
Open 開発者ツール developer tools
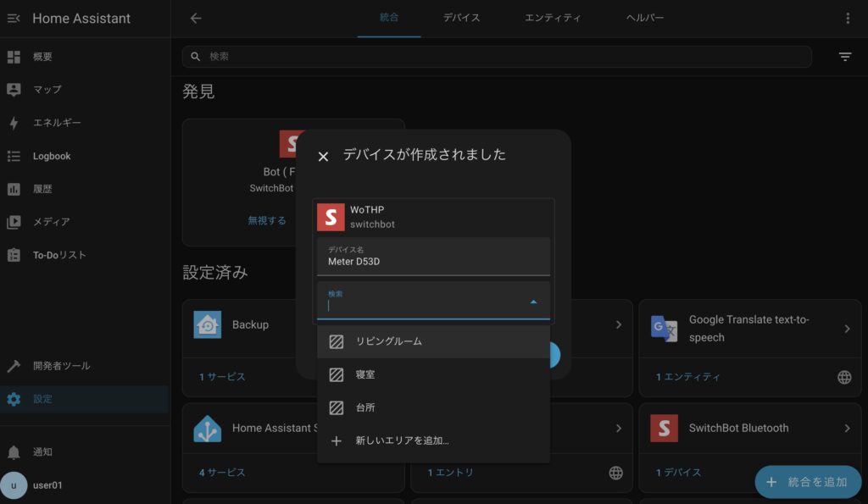84,366
